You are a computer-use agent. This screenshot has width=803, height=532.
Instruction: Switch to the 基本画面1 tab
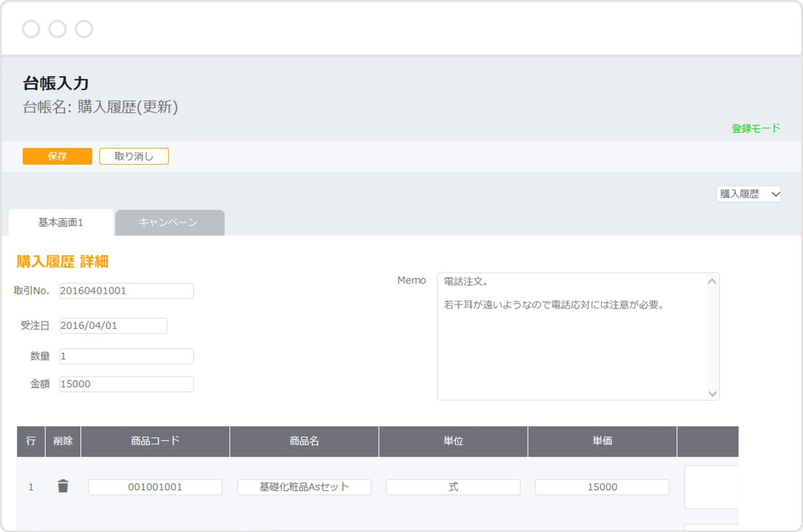click(x=61, y=223)
